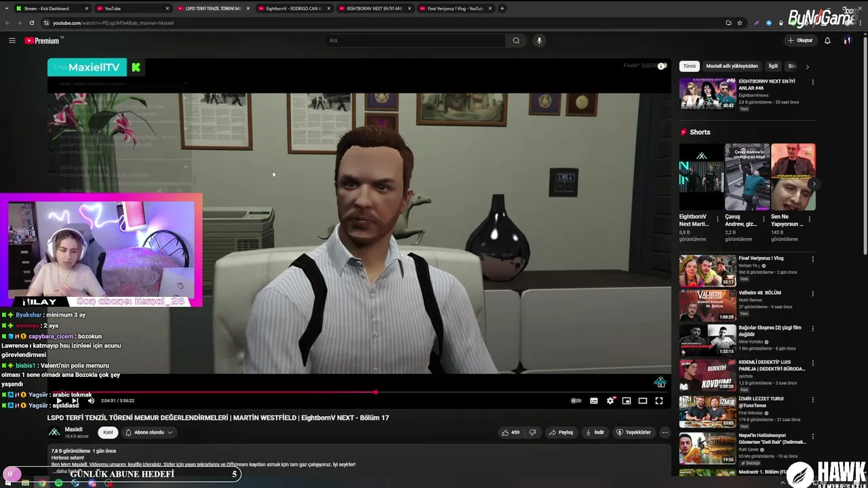Viewport: 868px width, 488px height.
Task: Select Maxiell adlı yükleyiciden chip
Action: point(732,66)
